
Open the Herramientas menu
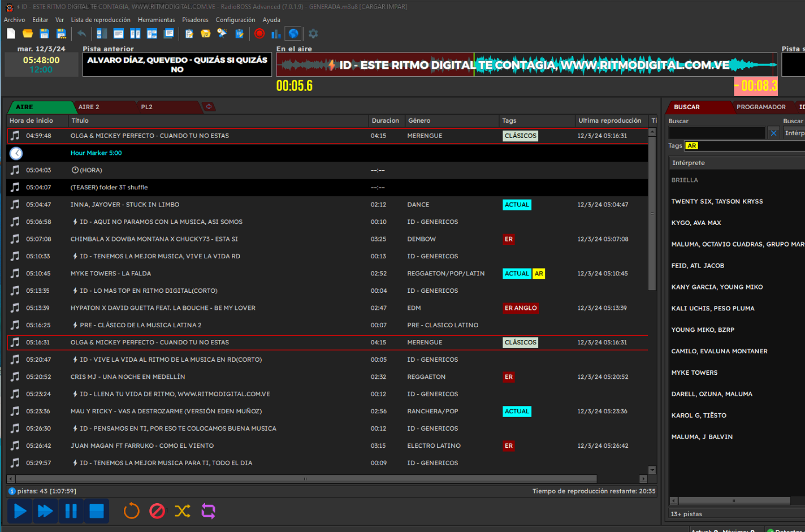click(x=156, y=20)
